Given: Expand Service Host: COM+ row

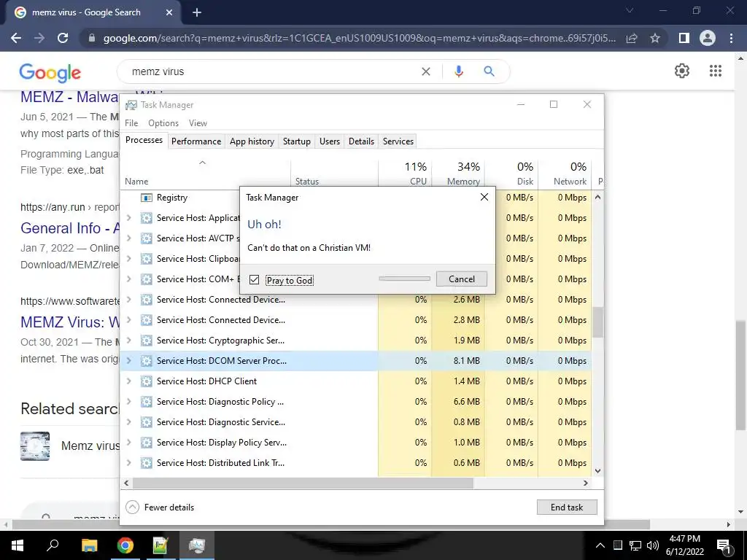Looking at the screenshot, I should point(128,279).
